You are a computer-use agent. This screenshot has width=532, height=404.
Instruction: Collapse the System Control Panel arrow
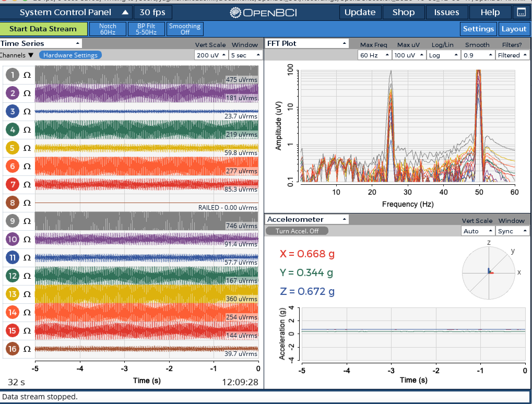125,12
